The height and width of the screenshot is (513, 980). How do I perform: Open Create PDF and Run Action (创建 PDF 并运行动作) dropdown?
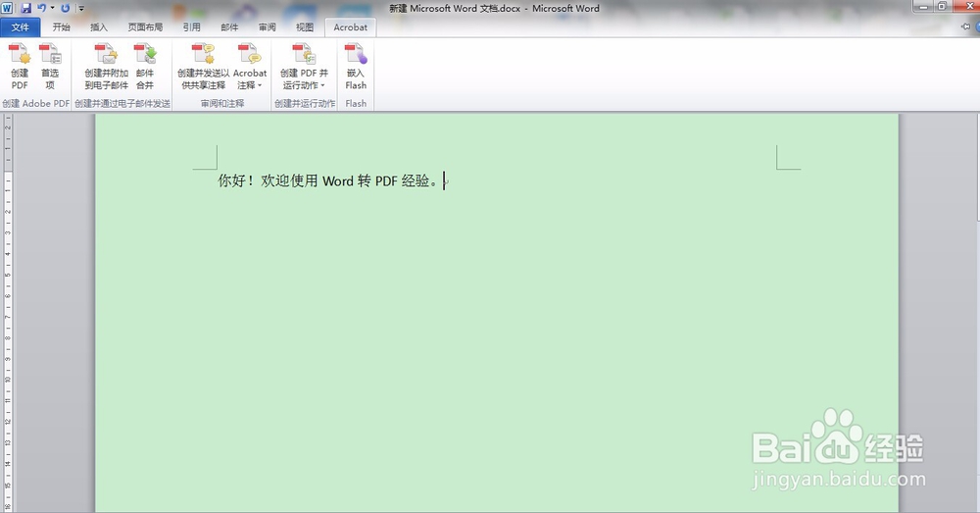click(304, 67)
